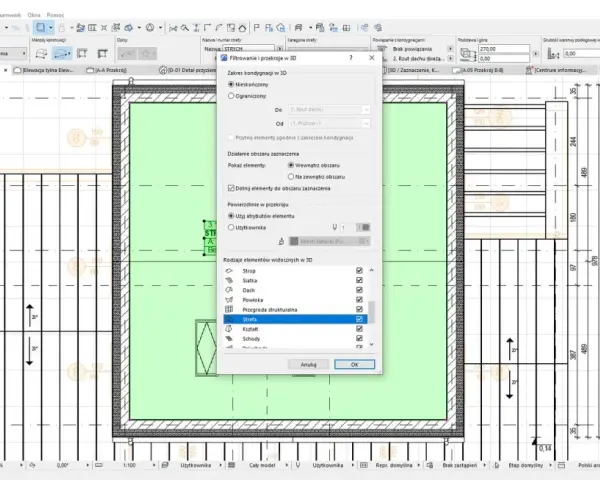Choose the second construction method under Metody konstrukcji
This screenshot has height=480, width=600.
click(x=62, y=54)
